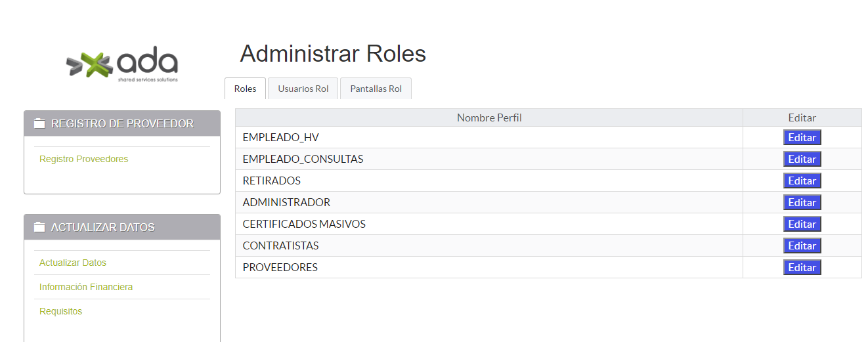Screen dimensions: 868x342
Task: Click the Nombre Perfil column header
Action: click(x=489, y=118)
